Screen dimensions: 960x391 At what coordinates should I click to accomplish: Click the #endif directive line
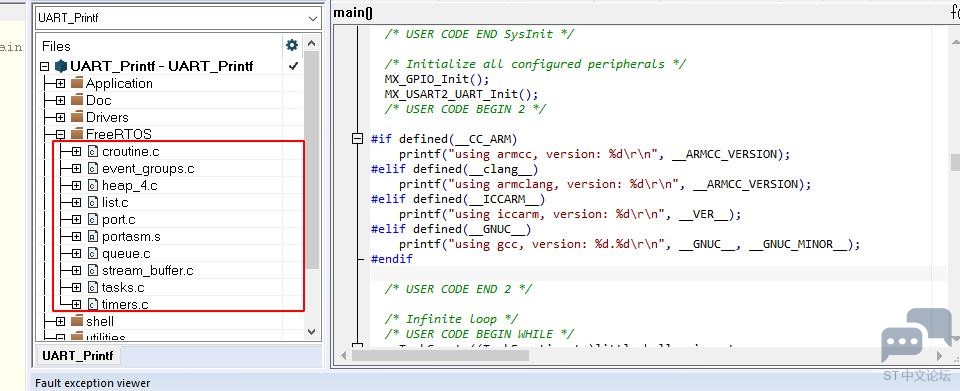click(x=392, y=259)
